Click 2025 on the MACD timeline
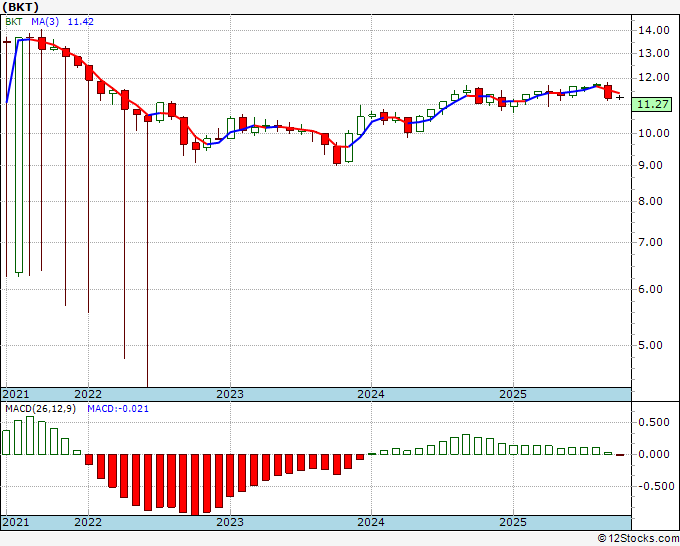The image size is (680, 546). [513, 522]
